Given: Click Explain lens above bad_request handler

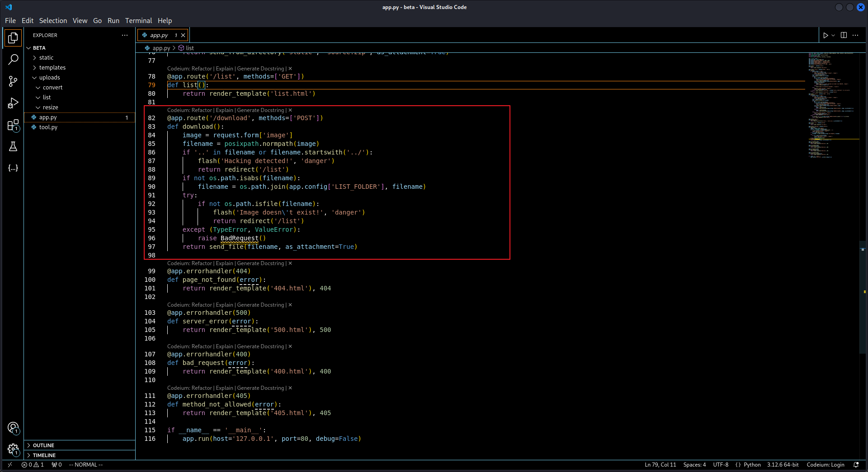Looking at the screenshot, I should coord(224,346).
